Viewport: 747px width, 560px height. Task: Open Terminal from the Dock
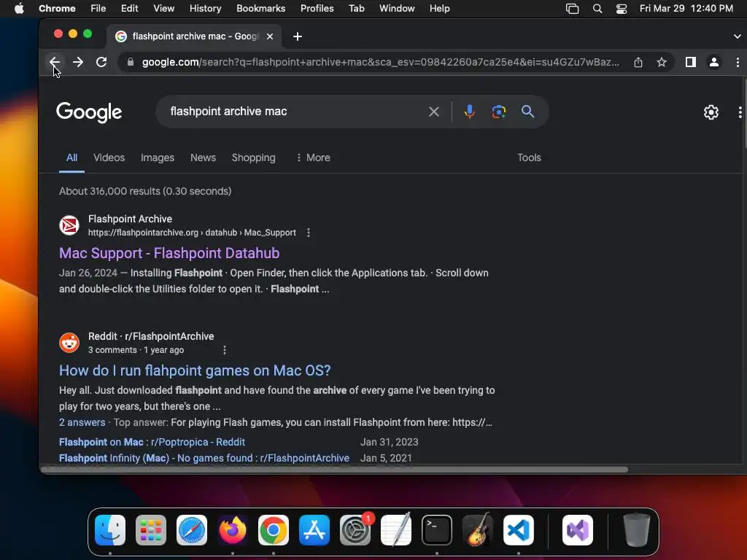click(x=437, y=530)
